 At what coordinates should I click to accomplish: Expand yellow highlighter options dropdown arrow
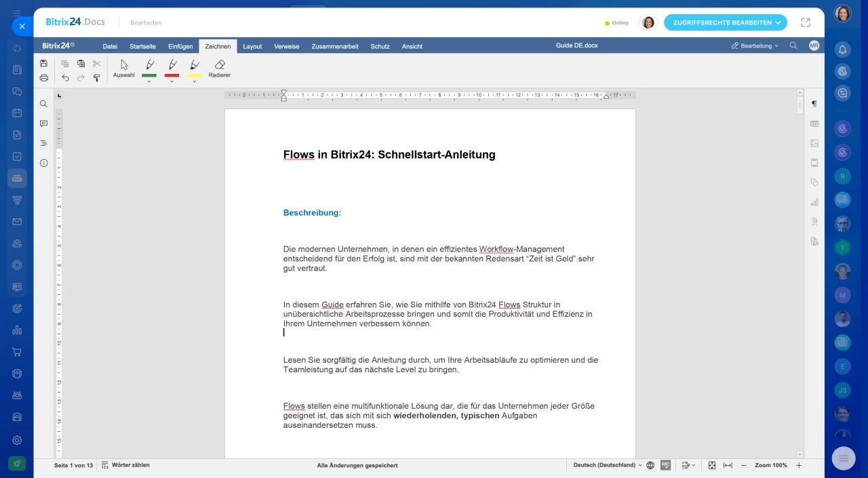tap(195, 81)
